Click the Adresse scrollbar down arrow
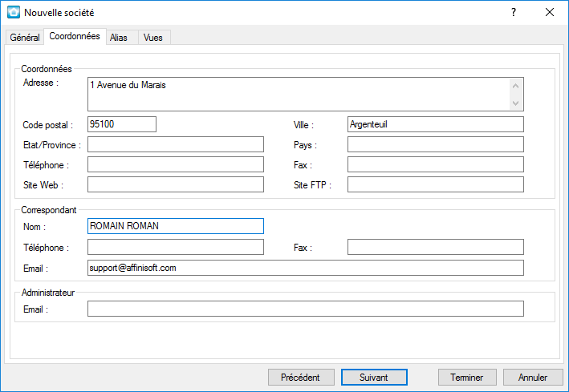This screenshot has width=569, height=392. point(515,103)
